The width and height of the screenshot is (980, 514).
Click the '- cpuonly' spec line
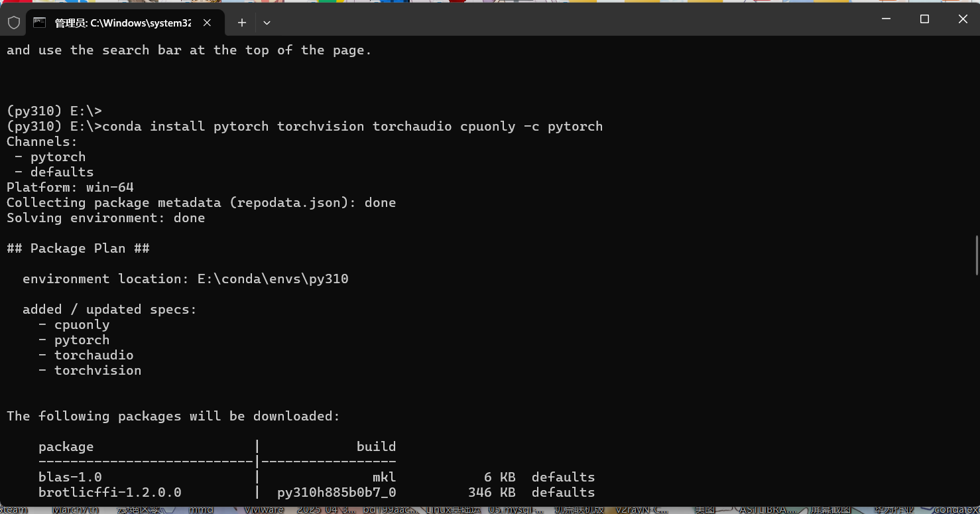tap(74, 324)
